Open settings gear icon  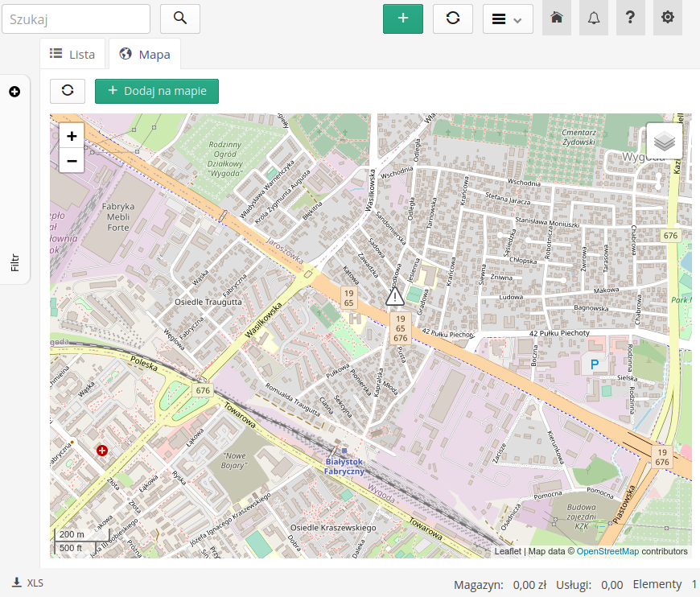(668, 19)
